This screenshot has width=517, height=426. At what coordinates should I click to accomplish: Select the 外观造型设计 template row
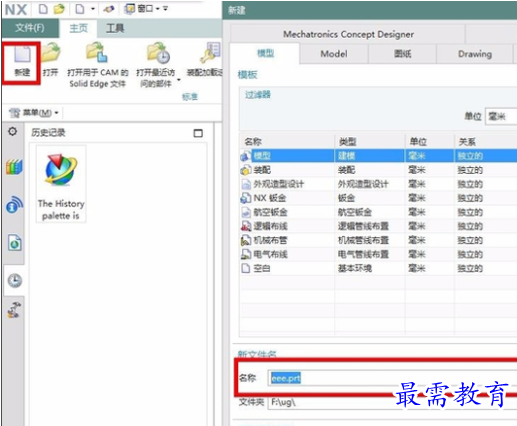378,184
